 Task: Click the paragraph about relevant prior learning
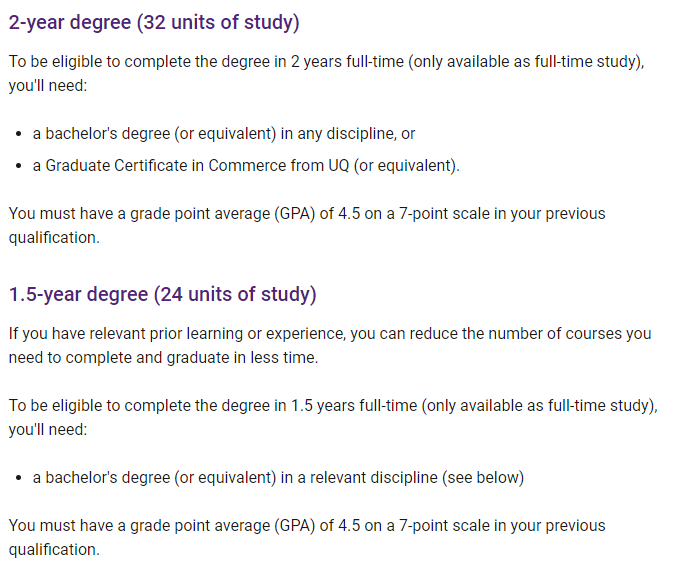[x=330, y=345]
